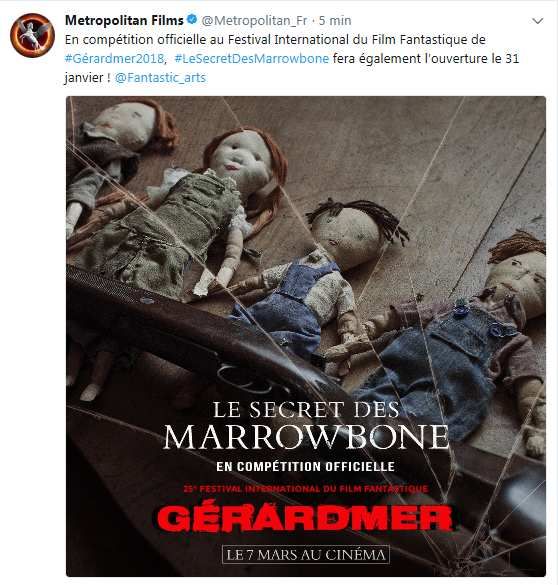Visit the @Metropolitan_Fr handle
This screenshot has height=585, width=558.
pyautogui.click(x=254, y=21)
